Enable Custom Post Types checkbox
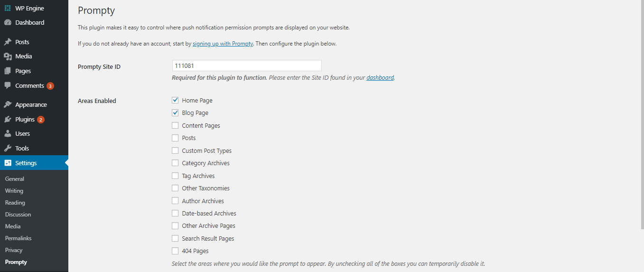The width and height of the screenshot is (644, 272). [x=175, y=150]
